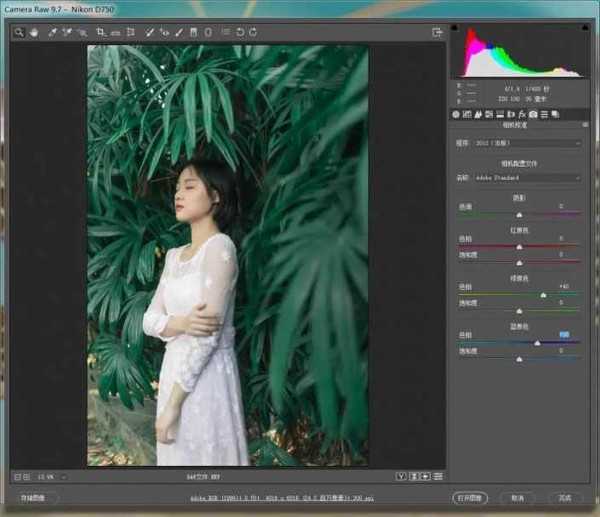Open the Camera Calibration panel tab
The image size is (600, 517).
(533, 114)
